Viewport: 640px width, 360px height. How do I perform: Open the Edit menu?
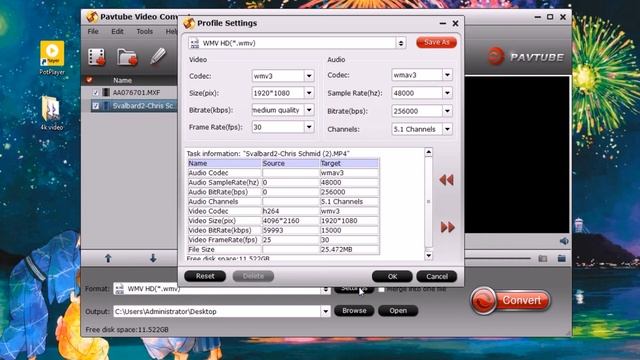pyautogui.click(x=117, y=31)
